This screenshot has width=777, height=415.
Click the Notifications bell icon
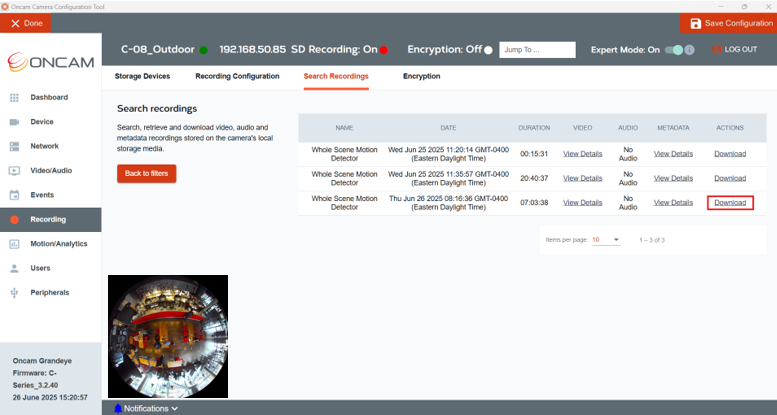pyautogui.click(x=118, y=409)
